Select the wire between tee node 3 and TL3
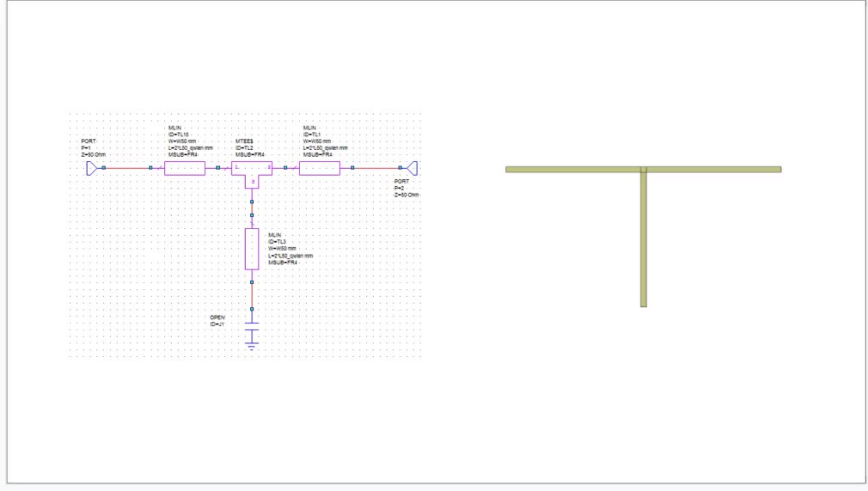Viewport: 868px width, 491px height. point(252,208)
